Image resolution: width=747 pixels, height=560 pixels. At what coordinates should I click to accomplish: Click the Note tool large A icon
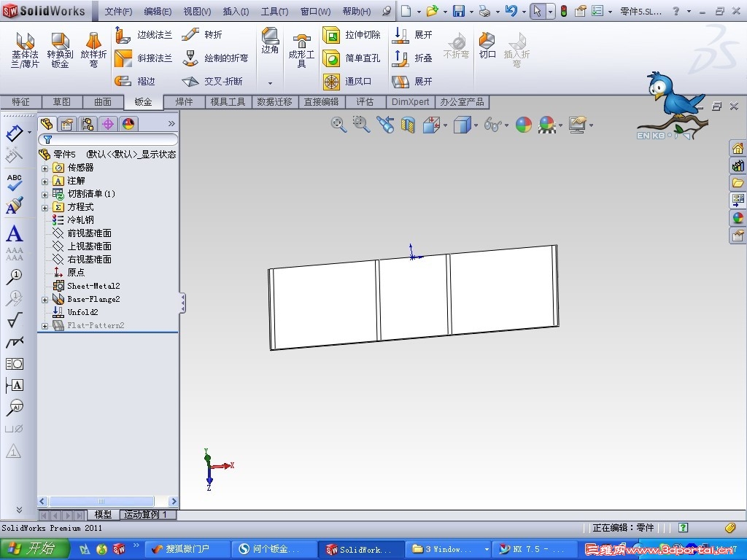coord(15,234)
